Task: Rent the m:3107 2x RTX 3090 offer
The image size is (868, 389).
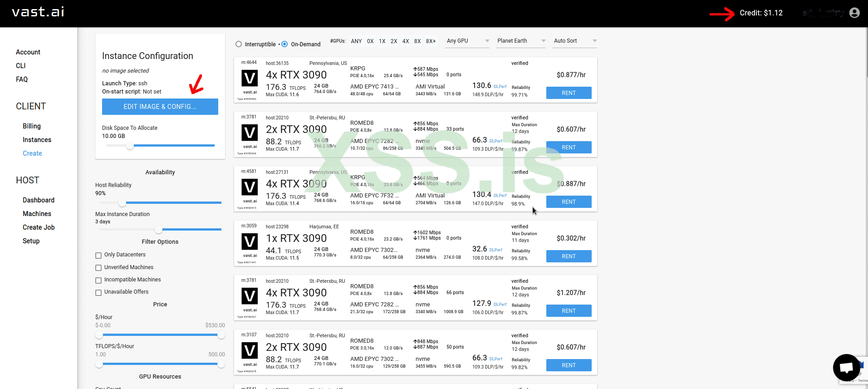Action: click(569, 365)
